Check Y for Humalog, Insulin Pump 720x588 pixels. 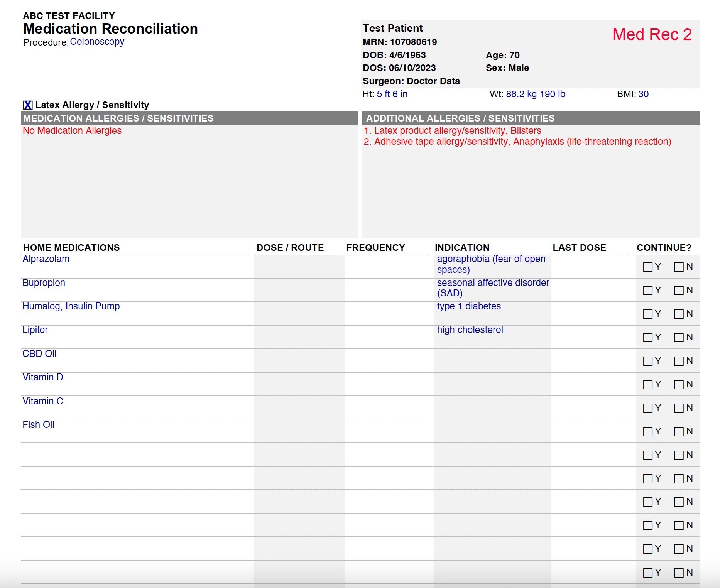648,314
